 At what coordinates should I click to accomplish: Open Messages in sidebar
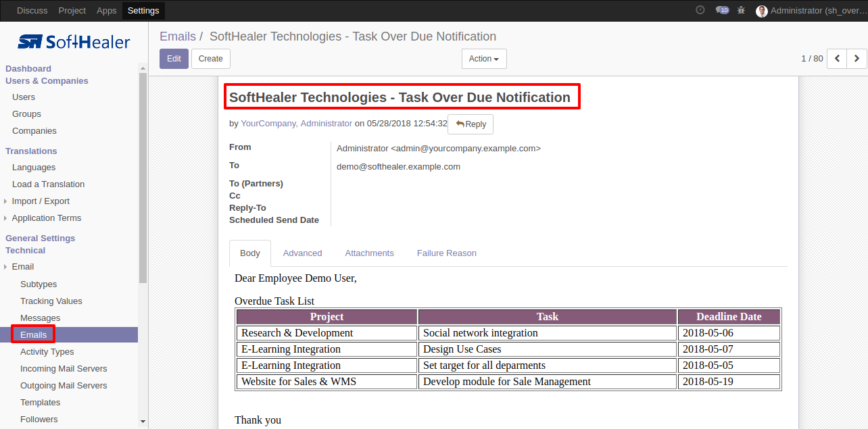[41, 318]
